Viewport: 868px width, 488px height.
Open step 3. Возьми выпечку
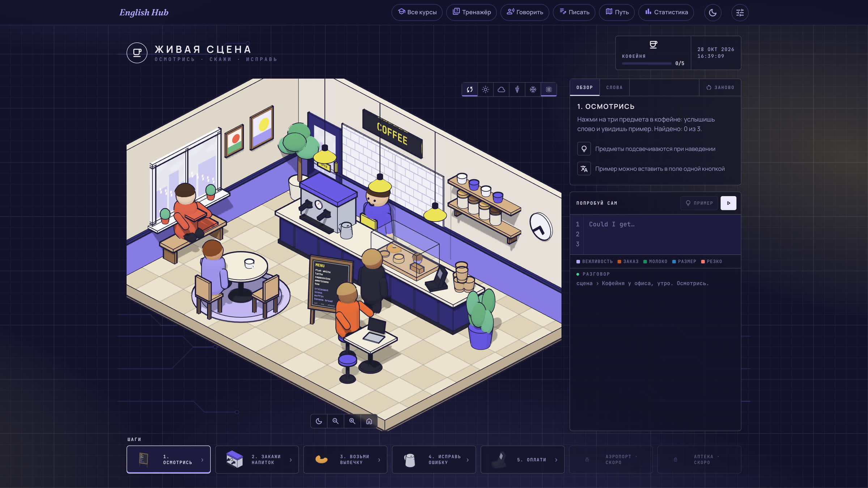click(x=345, y=459)
